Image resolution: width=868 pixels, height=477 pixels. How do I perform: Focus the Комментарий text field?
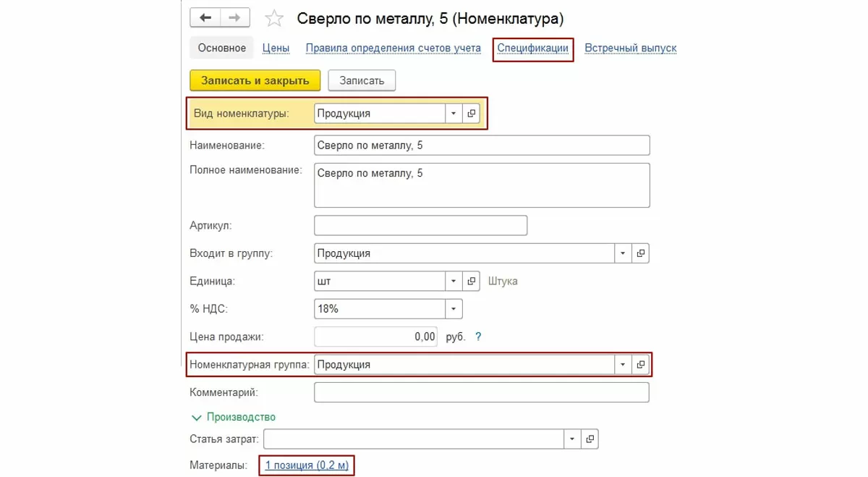click(x=481, y=392)
